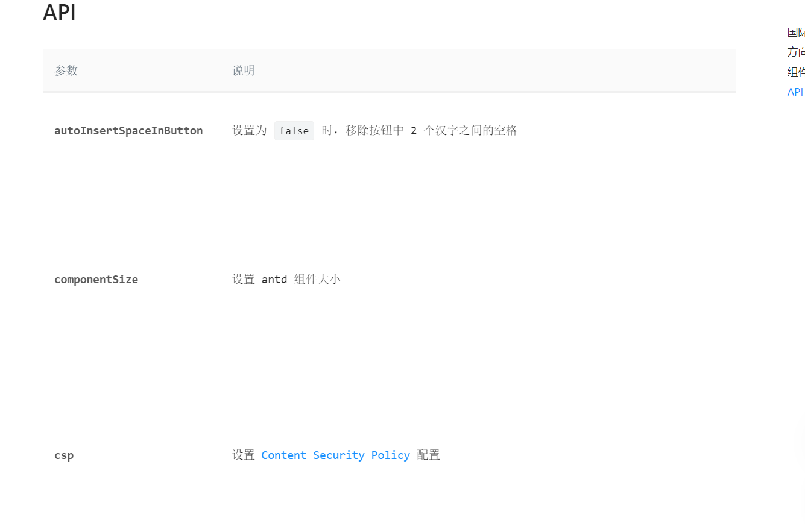Click the 说明 column header
This screenshot has height=532, width=805.
(244, 70)
